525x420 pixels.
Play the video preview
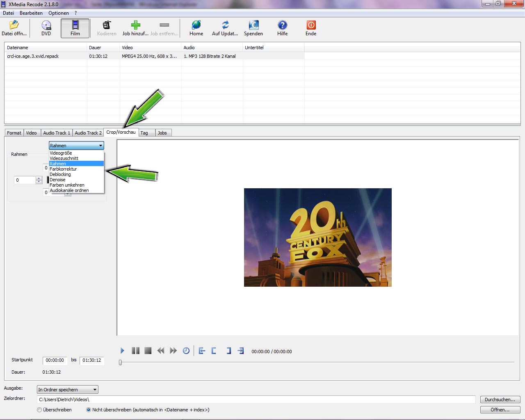point(122,351)
